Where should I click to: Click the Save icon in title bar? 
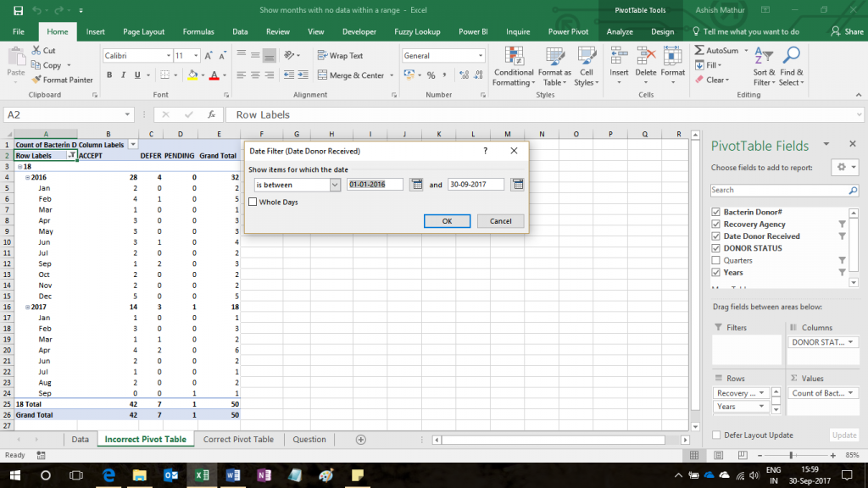[19, 10]
